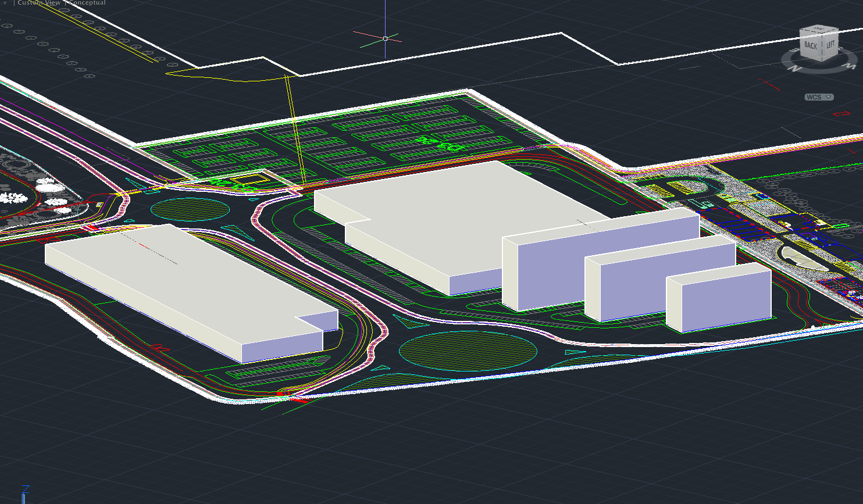This screenshot has width=863, height=504.
Task: Open the viewport controls [+] menu
Action: (x=5, y=3)
